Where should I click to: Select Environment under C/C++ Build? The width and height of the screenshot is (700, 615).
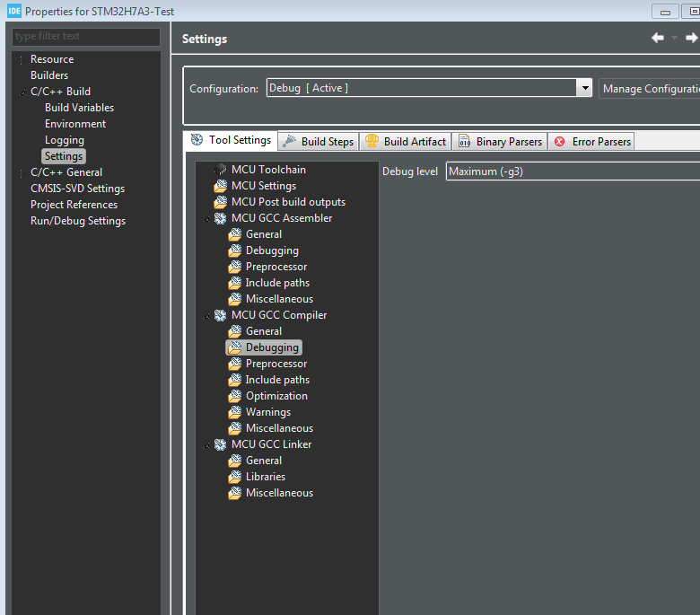75,124
